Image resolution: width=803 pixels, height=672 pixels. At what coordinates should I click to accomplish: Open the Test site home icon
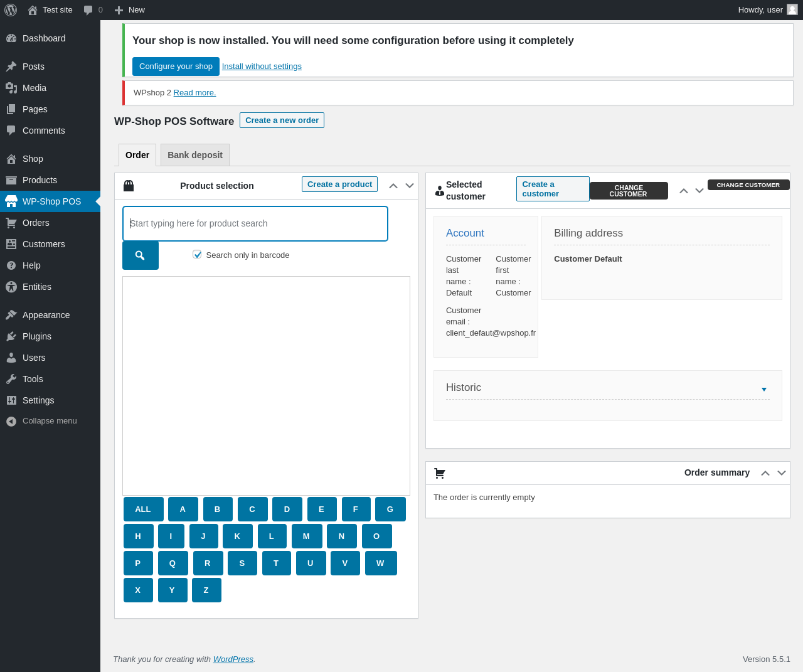point(33,10)
